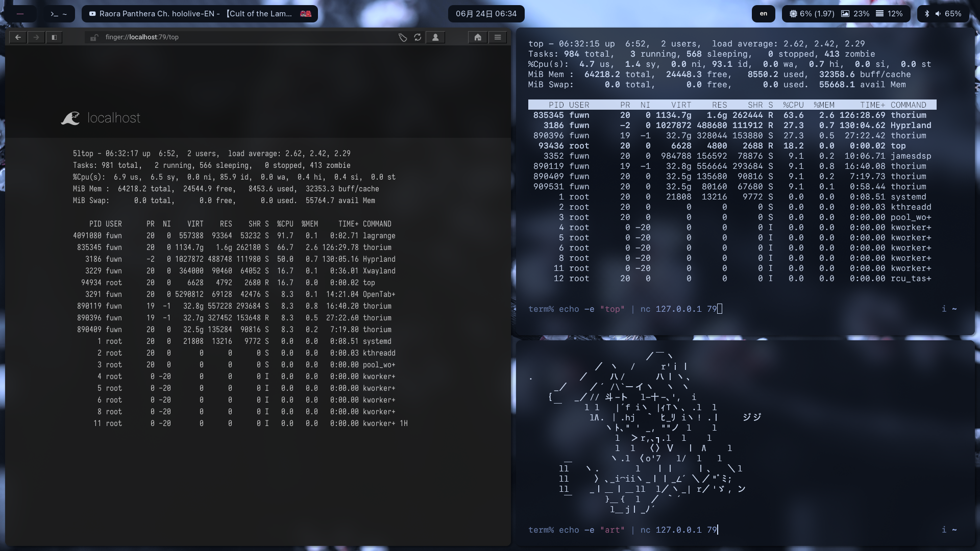Mute audio via the speaker icon
This screenshot has height=551, width=980.
(x=939, y=14)
